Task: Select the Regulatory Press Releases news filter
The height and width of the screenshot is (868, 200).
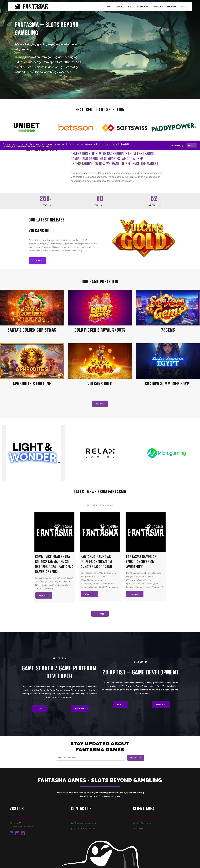Action: pyautogui.click(x=103, y=505)
